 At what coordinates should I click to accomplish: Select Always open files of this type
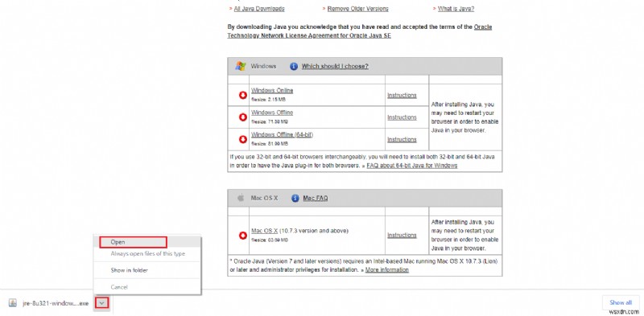coord(148,253)
